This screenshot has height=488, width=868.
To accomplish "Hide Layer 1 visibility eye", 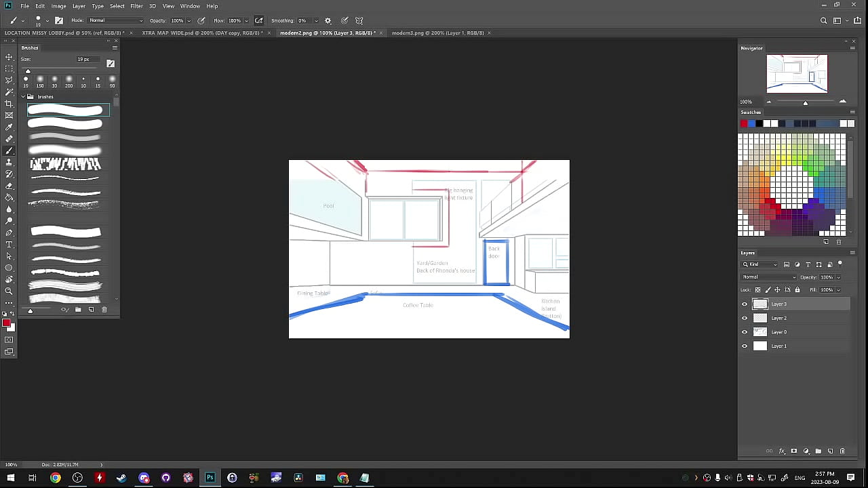I will click(745, 346).
